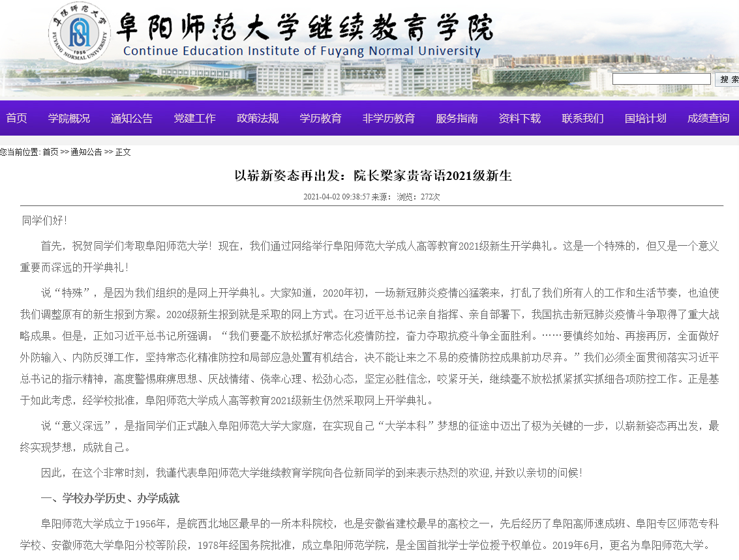Screen dimensions: 739x560
Task: Click the Fuyang Normal University logo emblem
Action: pyautogui.click(x=80, y=32)
